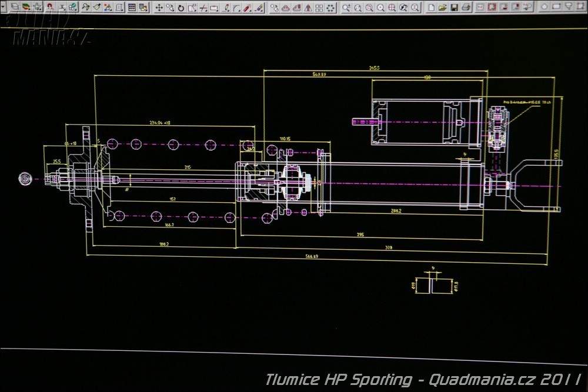
Task: Save the drawing with the floppy disk icon
Action: pos(454,7)
